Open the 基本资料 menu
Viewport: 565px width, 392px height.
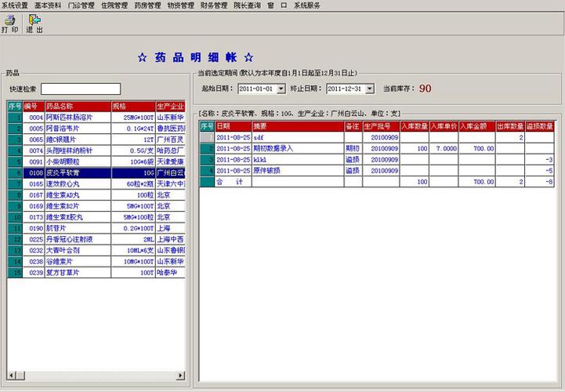[x=48, y=5]
